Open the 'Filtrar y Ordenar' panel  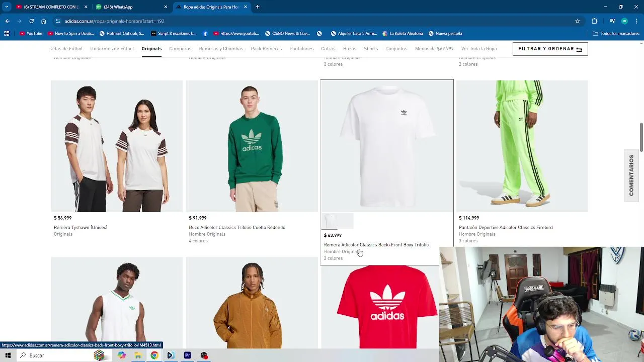pyautogui.click(x=550, y=49)
